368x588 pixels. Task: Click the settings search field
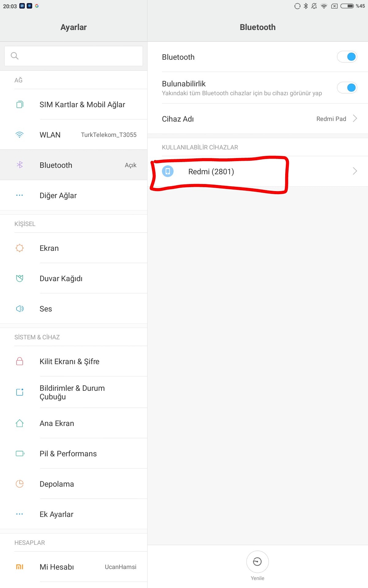click(74, 56)
